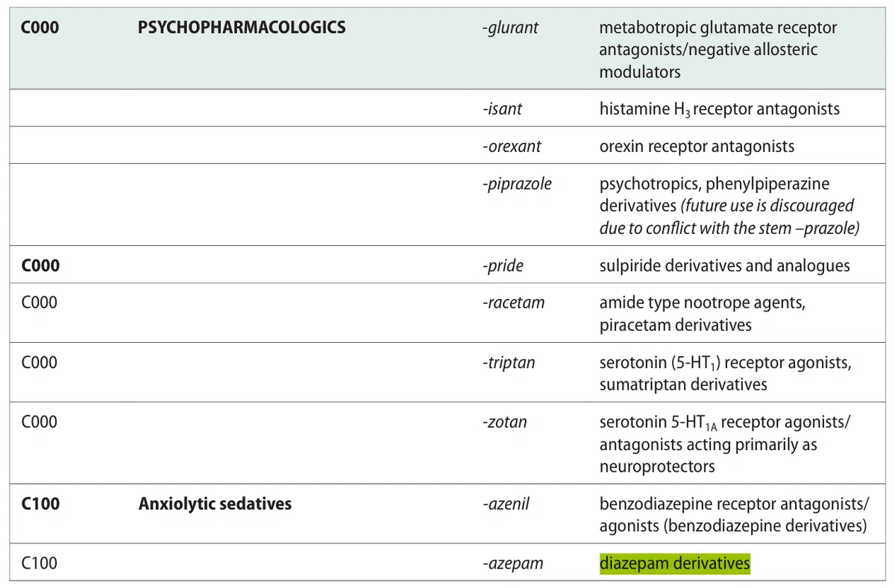This screenshot has height=588, width=895.
Task: Click the '-triptan' stem entry
Action: (x=508, y=363)
